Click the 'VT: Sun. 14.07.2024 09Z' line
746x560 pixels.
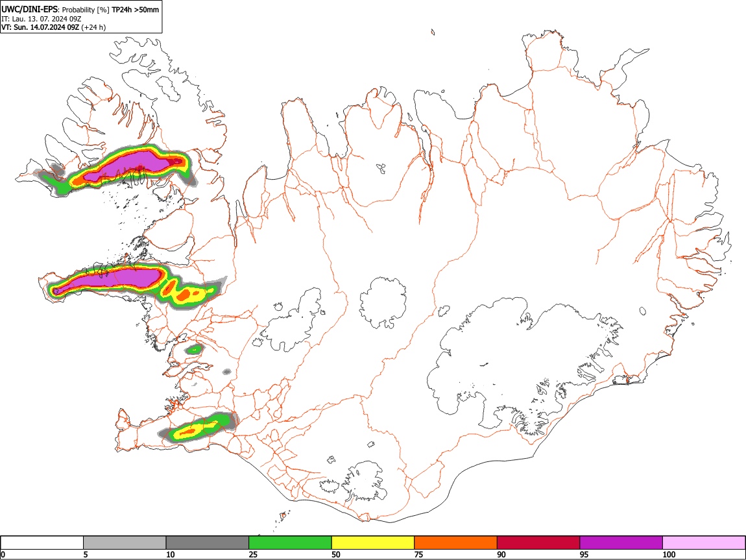40,27
